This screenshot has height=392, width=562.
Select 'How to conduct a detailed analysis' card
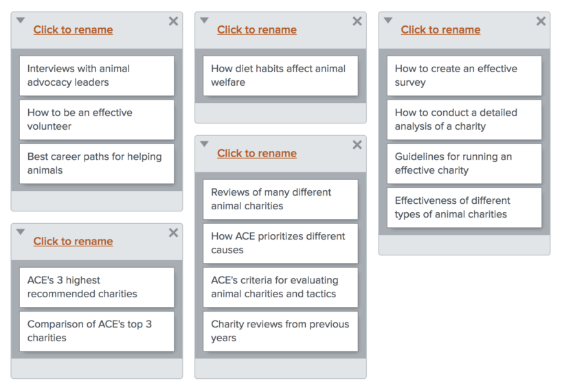(464, 119)
